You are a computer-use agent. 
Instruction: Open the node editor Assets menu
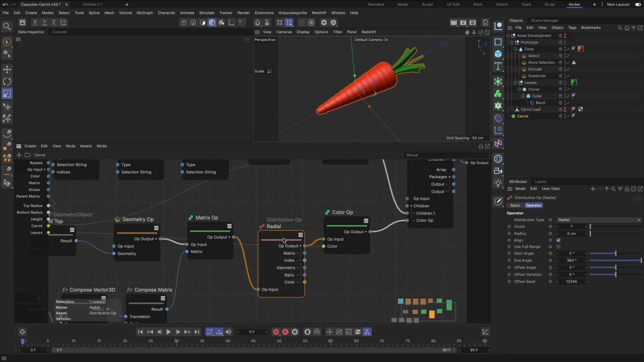pyautogui.click(x=86, y=146)
